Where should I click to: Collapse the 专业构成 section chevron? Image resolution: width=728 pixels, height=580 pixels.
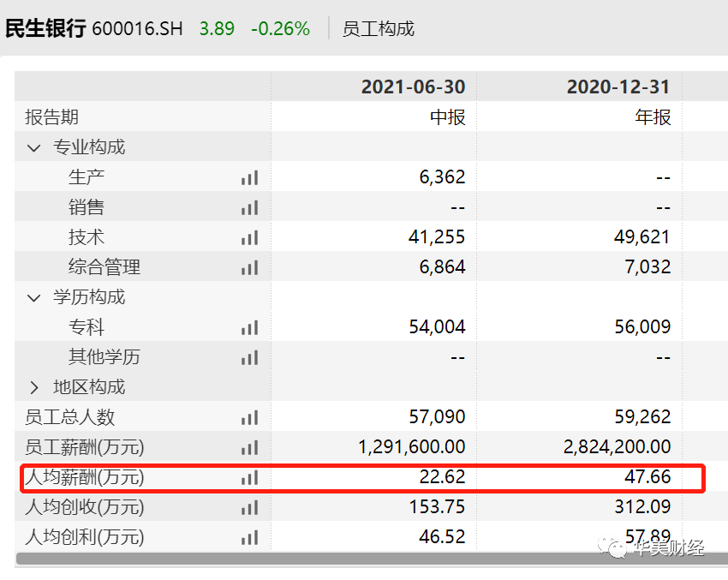tap(34, 148)
